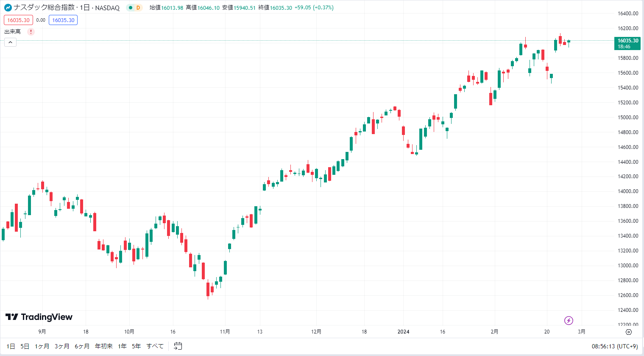Click the 0.00 spread value
Image resolution: width=644 pixels, height=356 pixels.
pyautogui.click(x=41, y=20)
